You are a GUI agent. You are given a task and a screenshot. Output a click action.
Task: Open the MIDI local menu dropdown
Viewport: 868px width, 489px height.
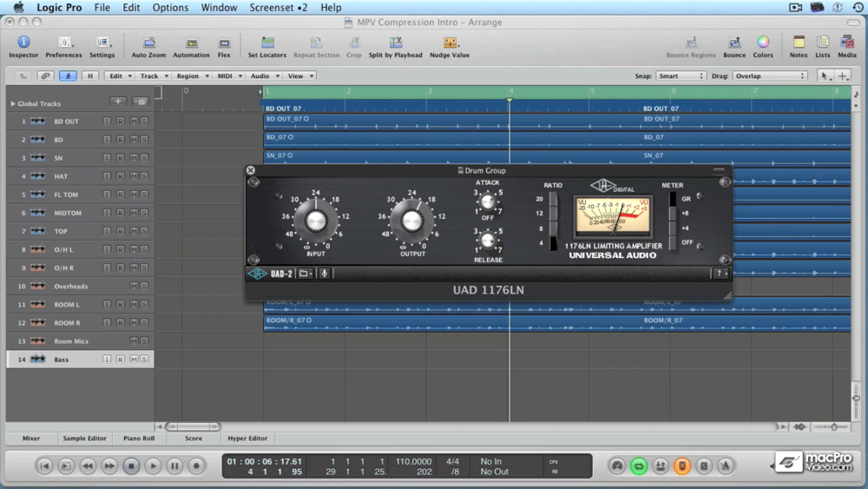[229, 76]
